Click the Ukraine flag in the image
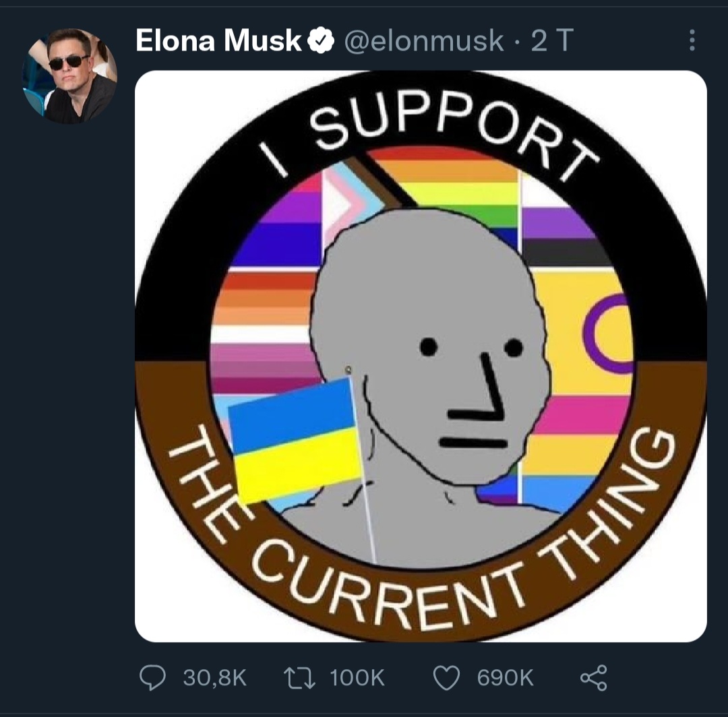This screenshot has width=728, height=717. tap(293, 439)
